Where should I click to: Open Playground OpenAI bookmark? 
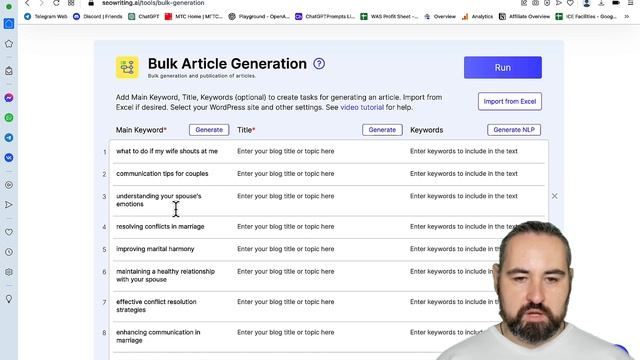pos(259,17)
